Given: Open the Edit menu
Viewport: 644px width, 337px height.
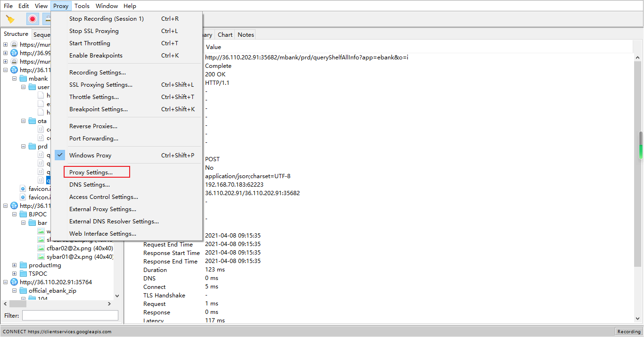Looking at the screenshot, I should coord(24,6).
